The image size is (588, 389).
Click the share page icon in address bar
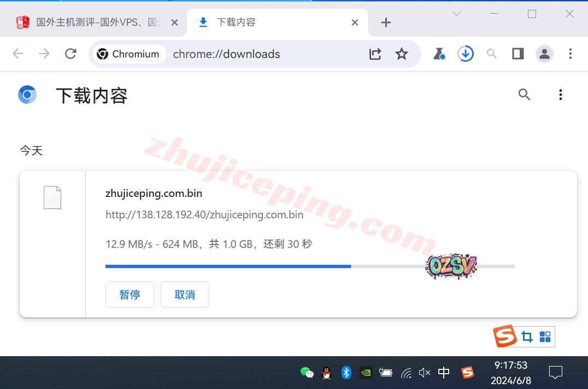375,54
